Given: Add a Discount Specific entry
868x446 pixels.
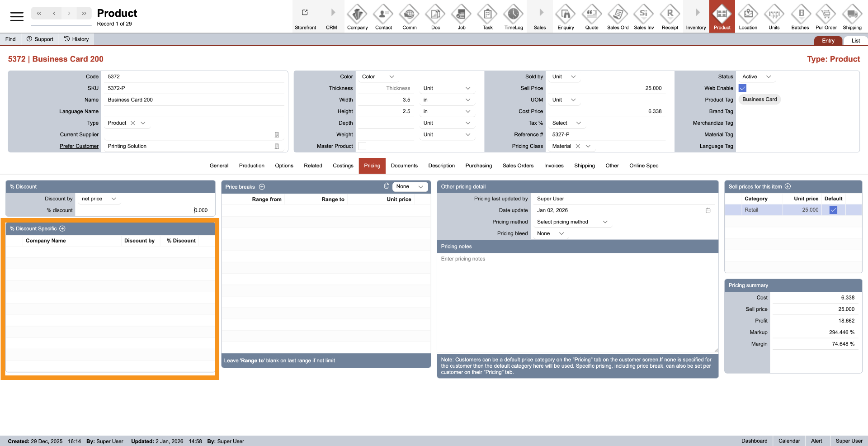Looking at the screenshot, I should click(x=62, y=229).
